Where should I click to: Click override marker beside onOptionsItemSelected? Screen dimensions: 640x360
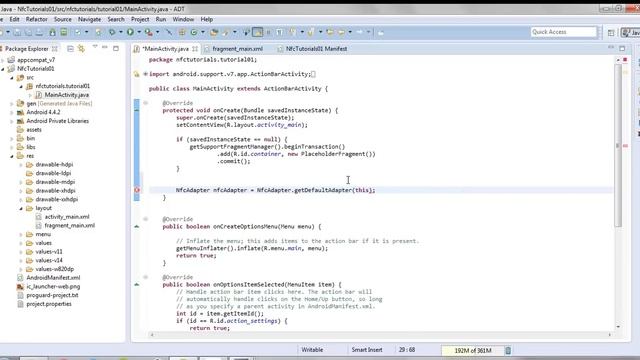tap(137, 284)
